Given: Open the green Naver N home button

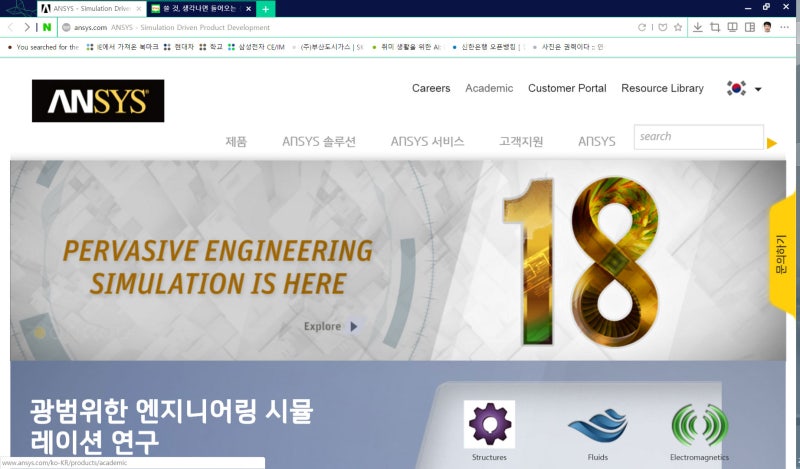Looking at the screenshot, I should coord(47,28).
